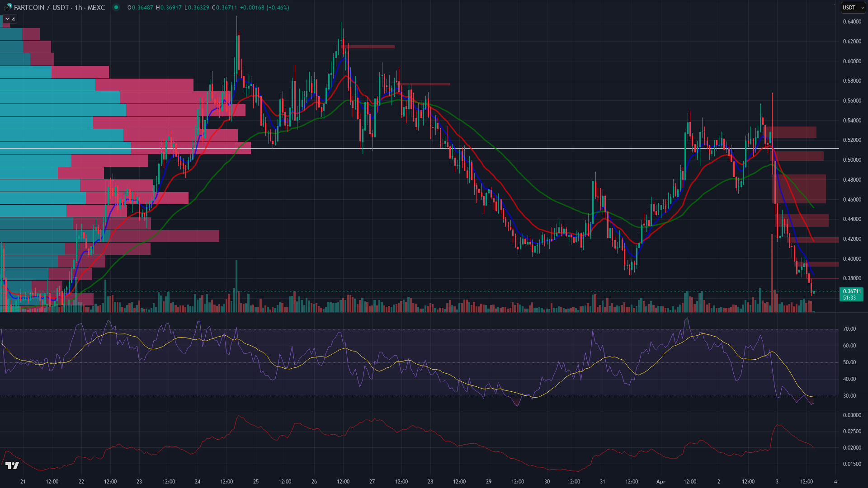
Task: Click the date label 24 on the time axis
Action: 198,482
